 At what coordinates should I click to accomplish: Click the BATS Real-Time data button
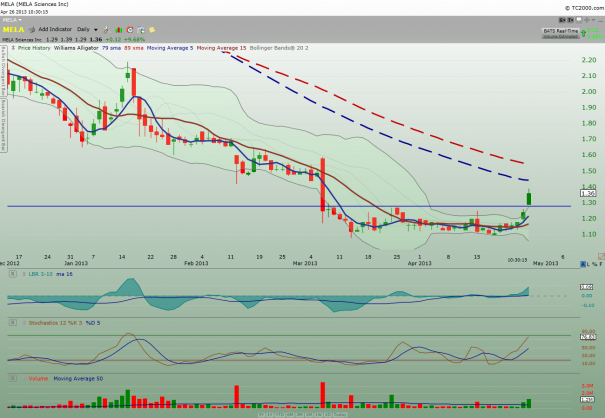coord(561,31)
